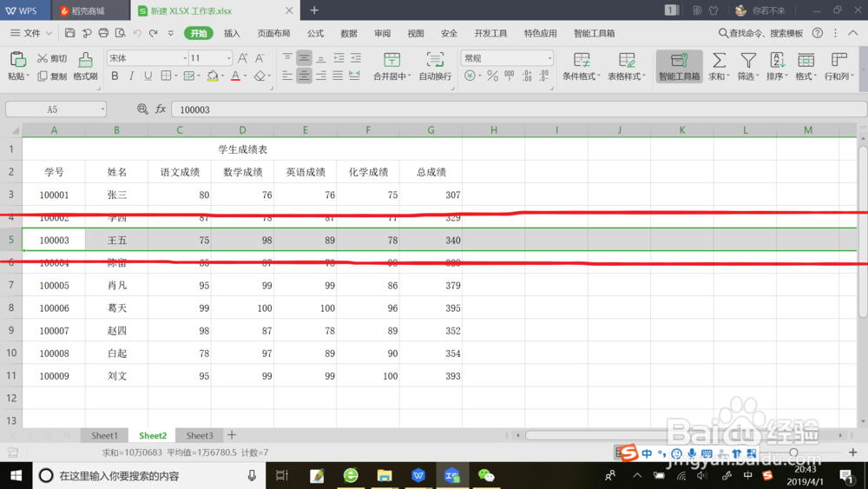
Task: Click the Auto Wrap text icon
Action: [435, 60]
